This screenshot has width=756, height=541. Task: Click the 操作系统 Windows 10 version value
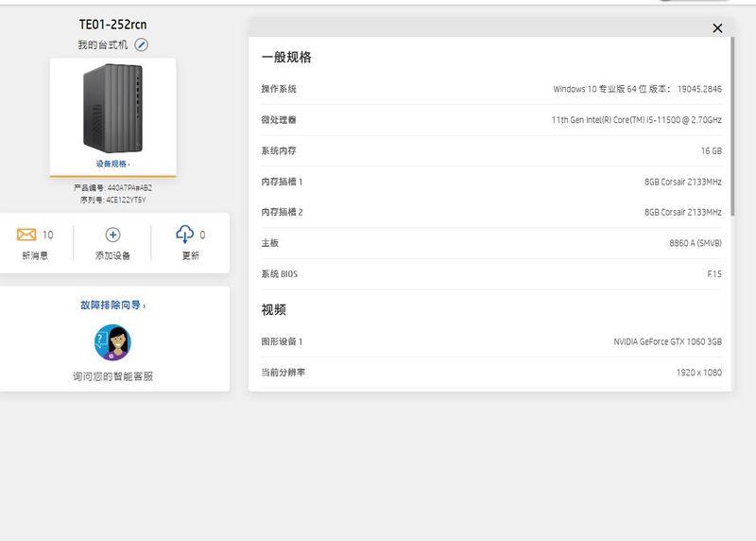pyautogui.click(x=637, y=89)
